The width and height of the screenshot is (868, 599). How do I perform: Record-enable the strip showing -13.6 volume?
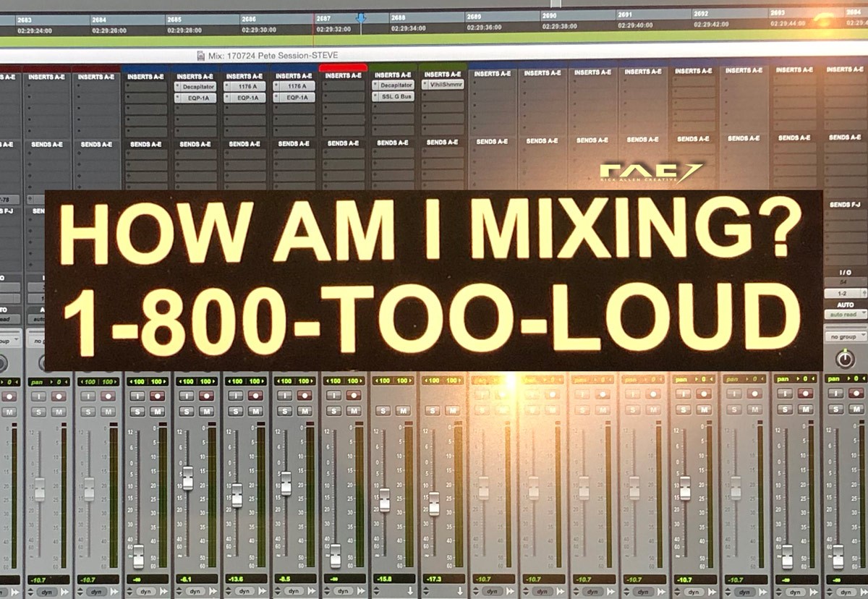(x=255, y=396)
